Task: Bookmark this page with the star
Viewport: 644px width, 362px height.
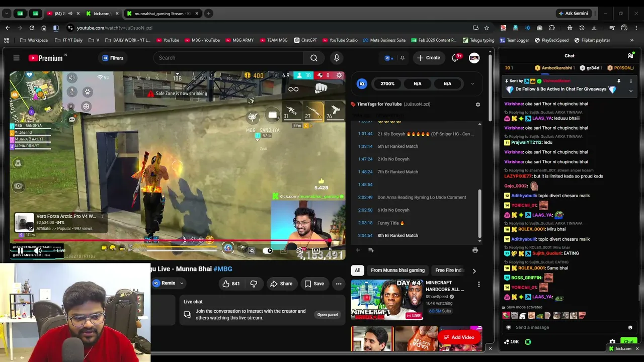Action: pos(487,28)
